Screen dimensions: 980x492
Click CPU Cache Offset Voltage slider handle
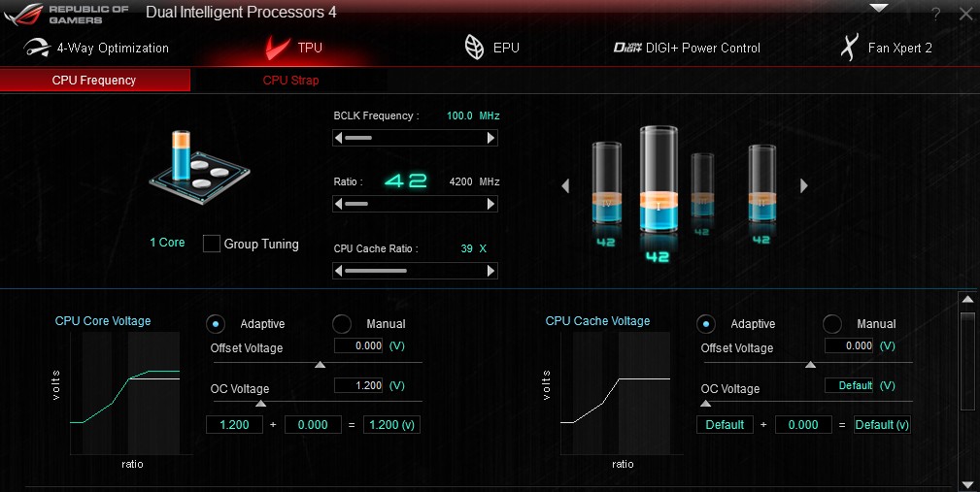(x=810, y=365)
